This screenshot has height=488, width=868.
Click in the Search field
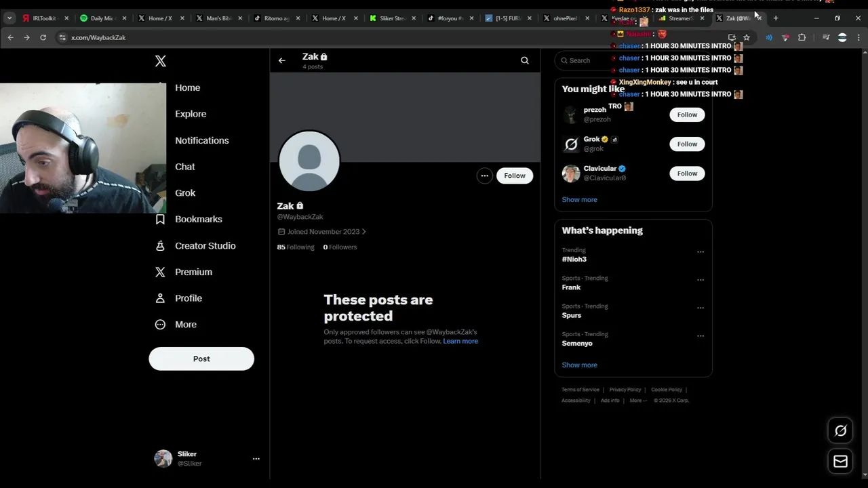click(x=633, y=60)
